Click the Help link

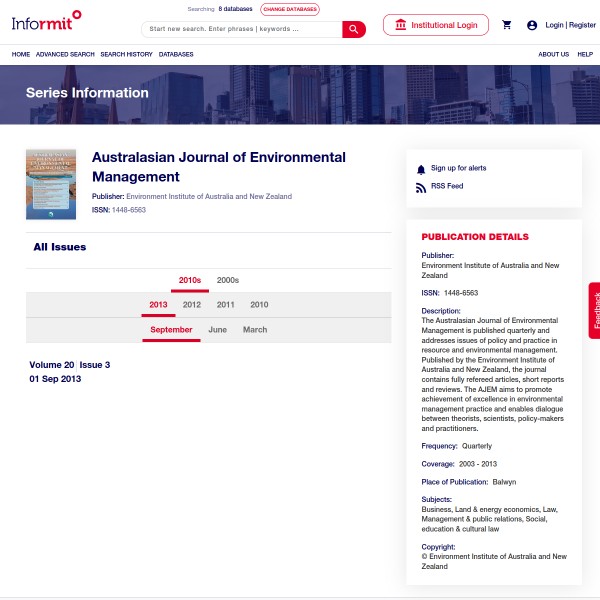pos(585,54)
